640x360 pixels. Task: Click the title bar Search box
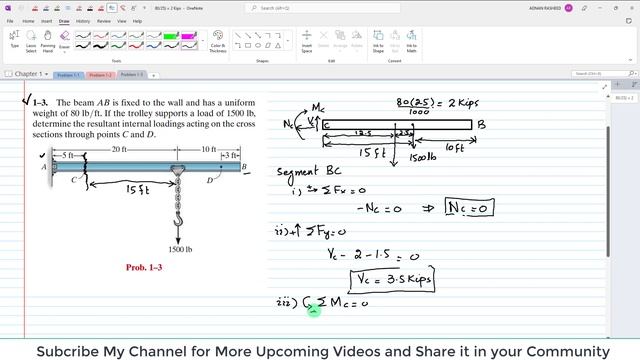322,8
